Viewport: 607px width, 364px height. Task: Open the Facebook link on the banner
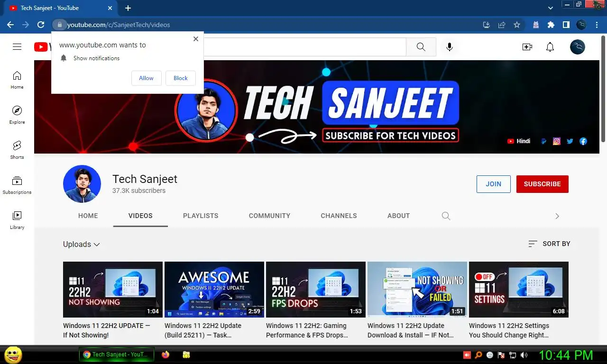pyautogui.click(x=583, y=141)
